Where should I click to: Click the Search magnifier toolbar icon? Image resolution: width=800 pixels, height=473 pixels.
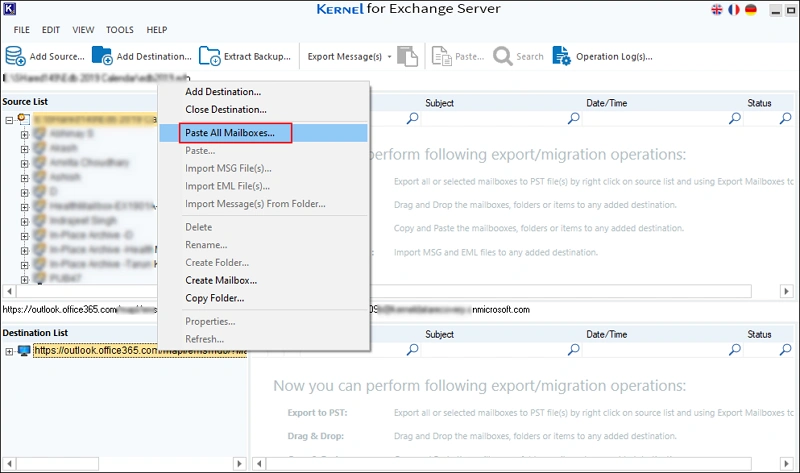pyautogui.click(x=503, y=56)
